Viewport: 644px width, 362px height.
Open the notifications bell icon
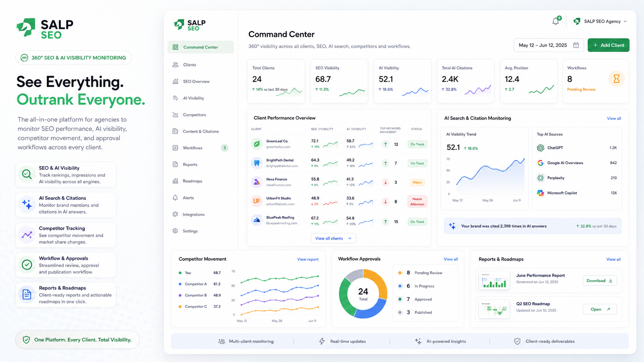tap(555, 22)
